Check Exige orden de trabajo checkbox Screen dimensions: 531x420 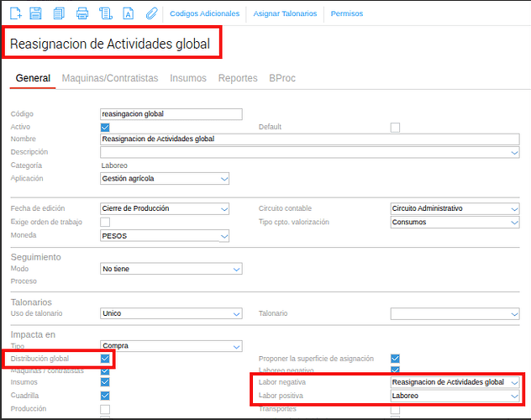[105, 222]
